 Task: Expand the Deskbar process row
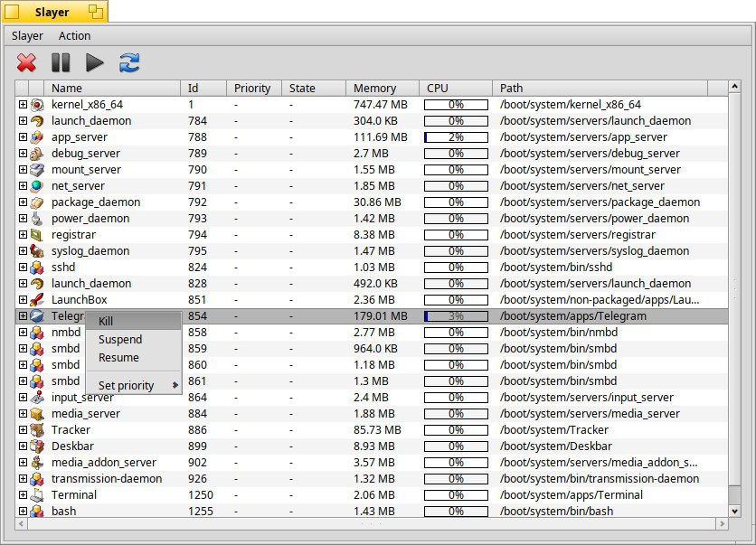point(23,446)
